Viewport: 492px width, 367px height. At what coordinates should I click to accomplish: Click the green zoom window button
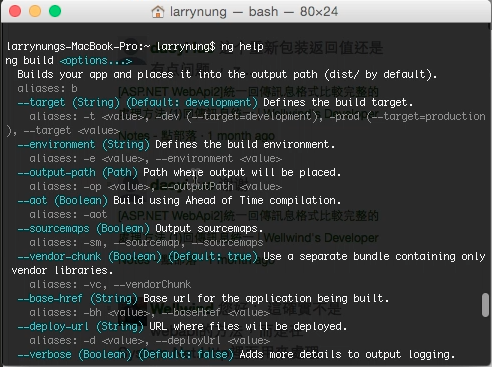tap(55, 11)
